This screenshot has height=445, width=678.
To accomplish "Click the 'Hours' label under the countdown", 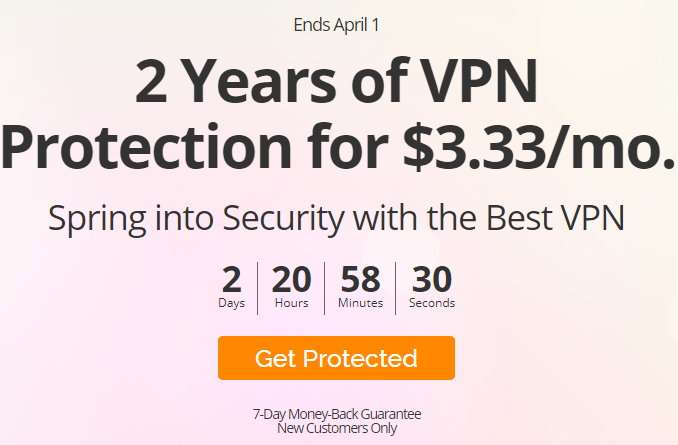I will pyautogui.click(x=291, y=303).
